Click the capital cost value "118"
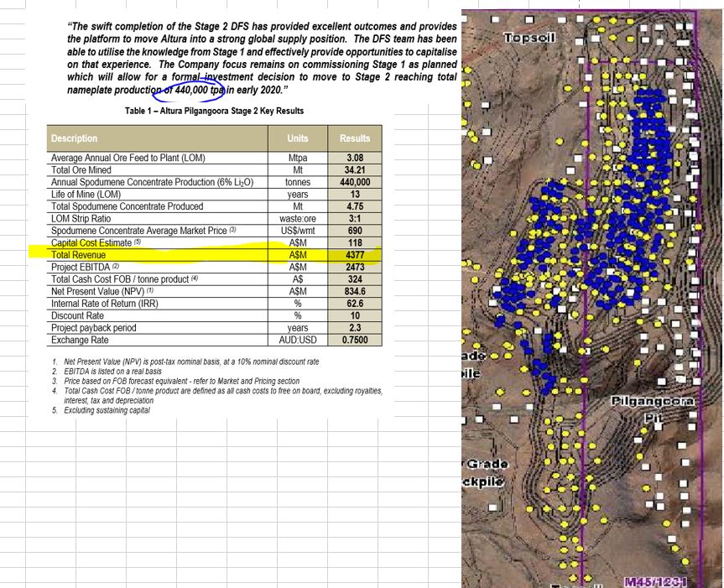The width and height of the screenshot is (724, 588). point(355,242)
